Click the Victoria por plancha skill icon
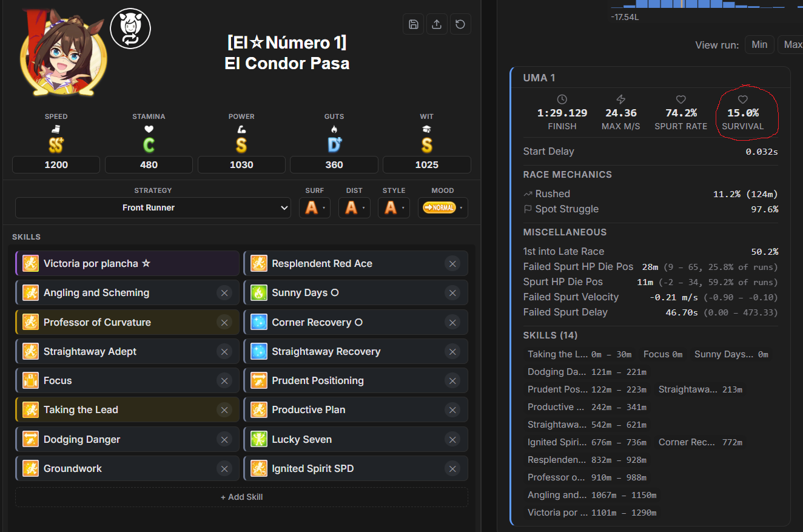 click(30, 263)
